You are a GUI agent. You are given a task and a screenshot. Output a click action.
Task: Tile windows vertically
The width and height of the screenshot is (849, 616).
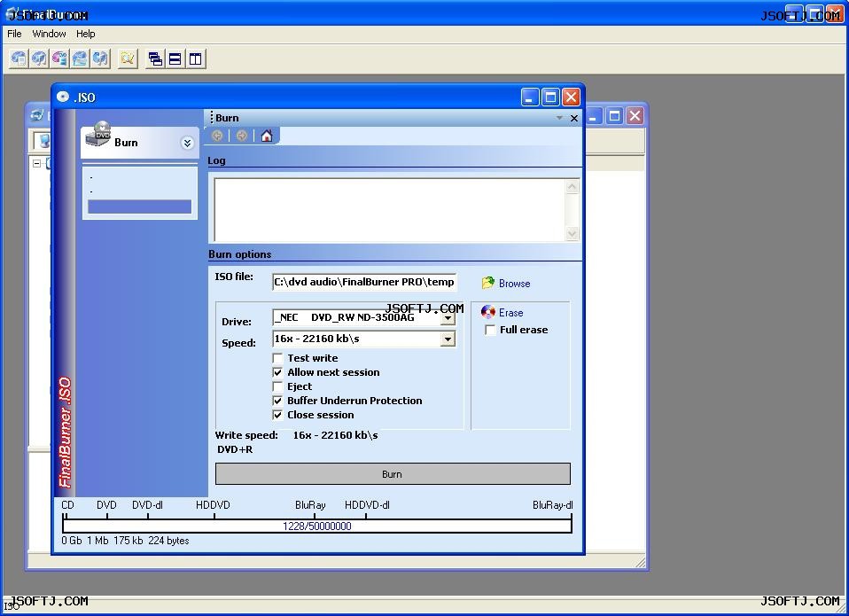click(196, 58)
